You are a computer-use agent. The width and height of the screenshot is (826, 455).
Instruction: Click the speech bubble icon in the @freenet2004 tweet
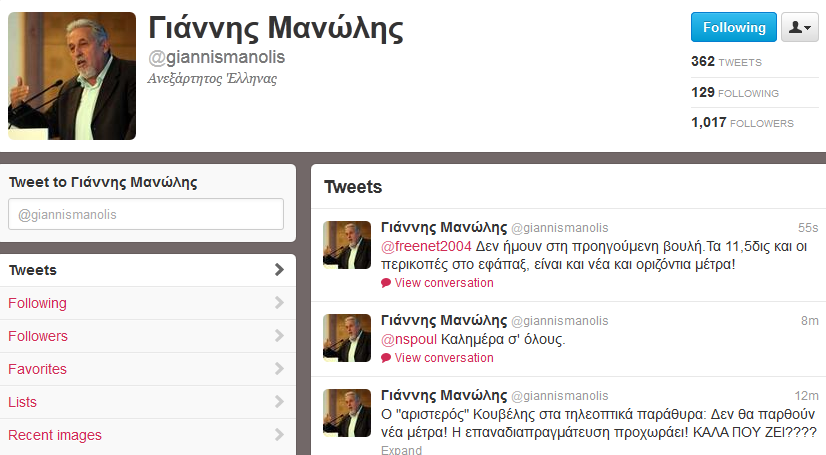click(386, 283)
